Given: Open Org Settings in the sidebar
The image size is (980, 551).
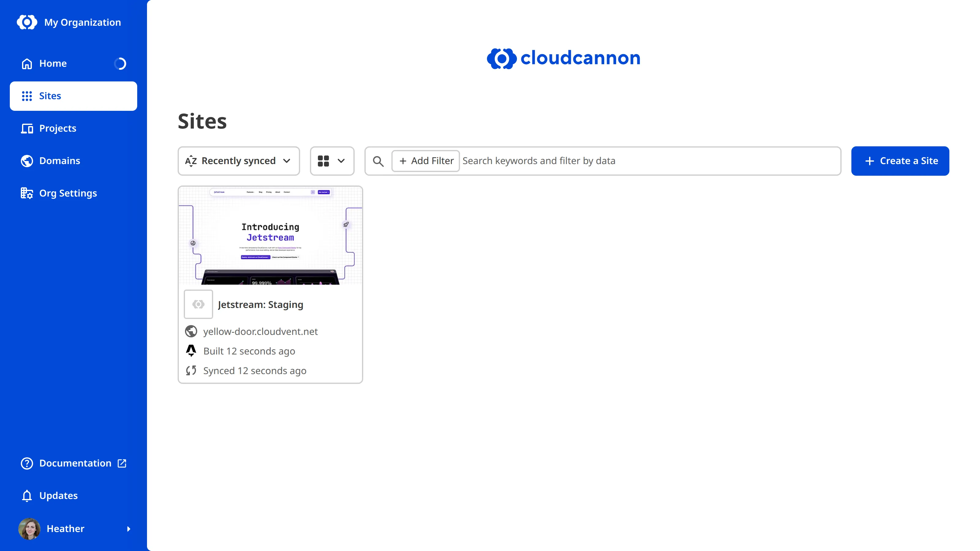Looking at the screenshot, I should (73, 193).
